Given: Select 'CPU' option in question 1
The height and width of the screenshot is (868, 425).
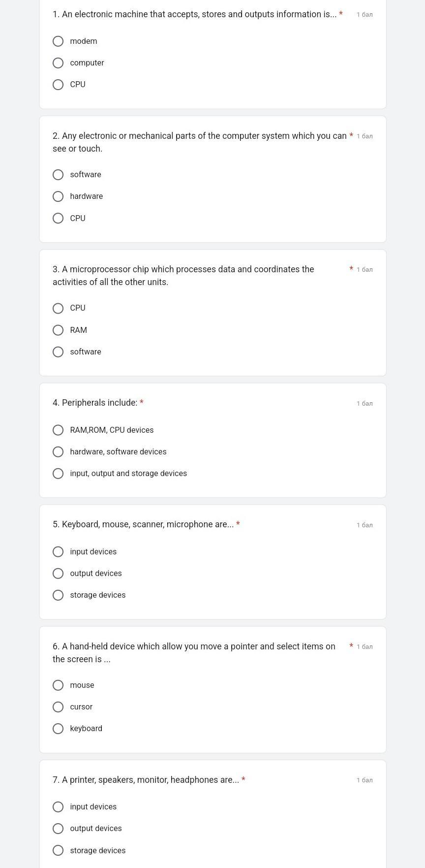Looking at the screenshot, I should (58, 85).
